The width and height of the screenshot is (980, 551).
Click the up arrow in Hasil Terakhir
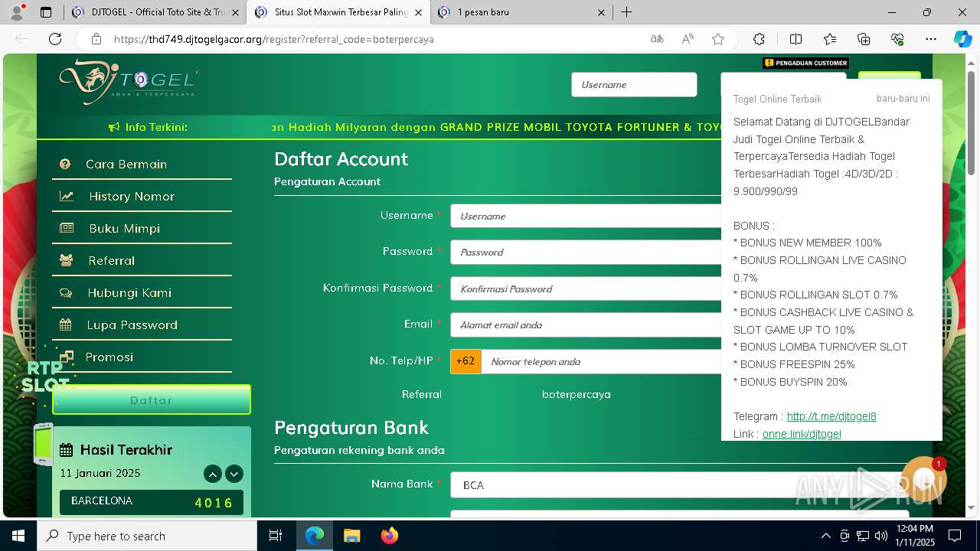point(213,474)
